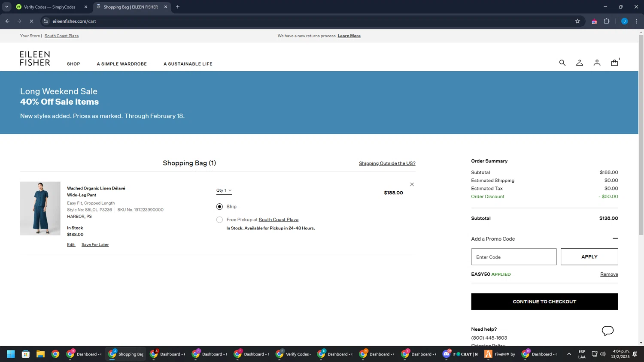
Task: View site information icon in address bar
Action: click(46, 21)
